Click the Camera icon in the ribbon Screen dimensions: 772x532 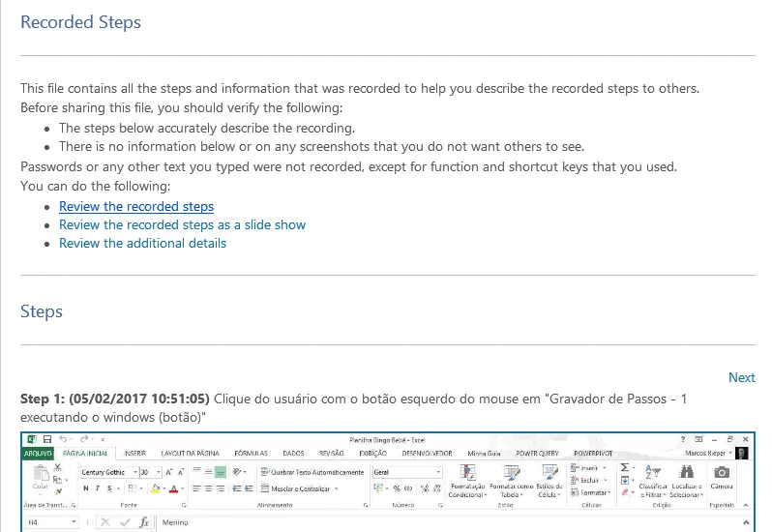(x=722, y=472)
